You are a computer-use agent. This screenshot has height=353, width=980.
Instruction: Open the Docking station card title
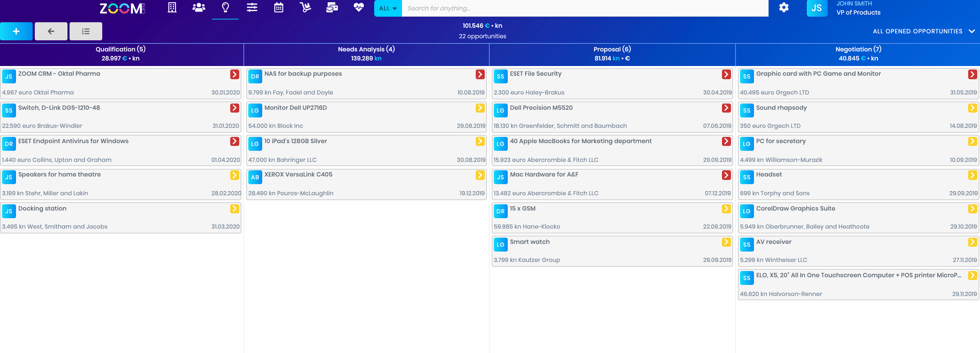tap(42, 208)
